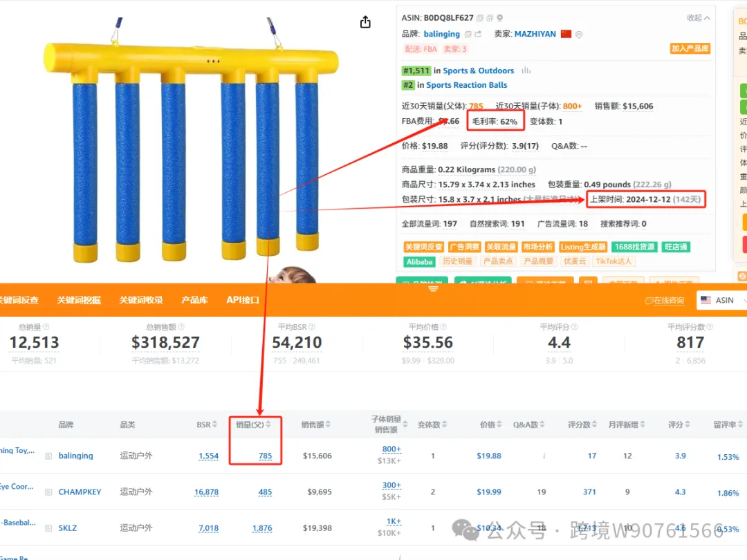Viewport: 747px width, 560px height.
Task: Open the Sports Reaction Balls category link
Action: (x=466, y=85)
